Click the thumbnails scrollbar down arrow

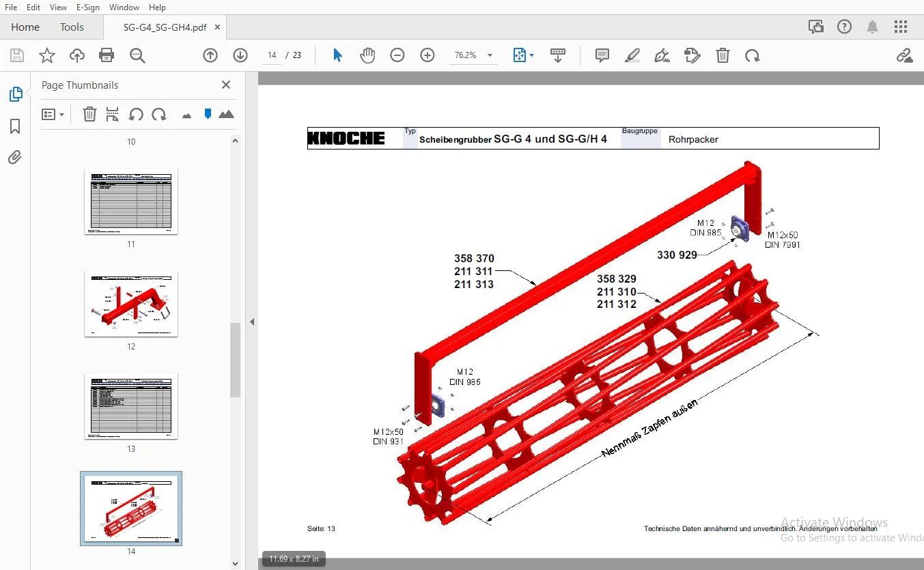[235, 564]
